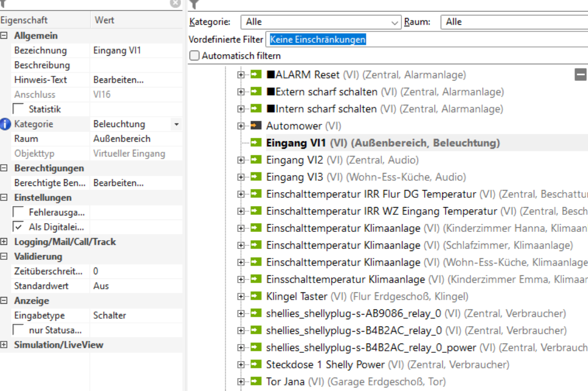Screen dimensions: 588x391
Task: Expand the Simulation/LiveView section
Action: pyautogui.click(x=4, y=345)
